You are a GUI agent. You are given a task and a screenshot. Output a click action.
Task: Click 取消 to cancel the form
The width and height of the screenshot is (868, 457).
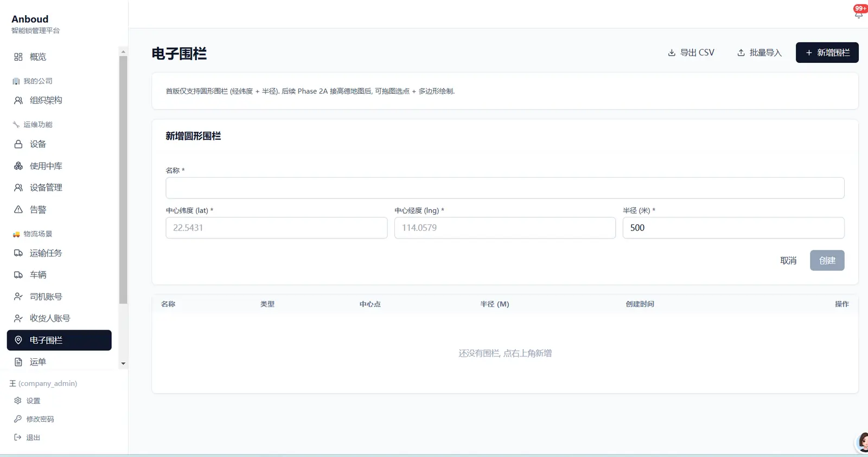click(788, 261)
